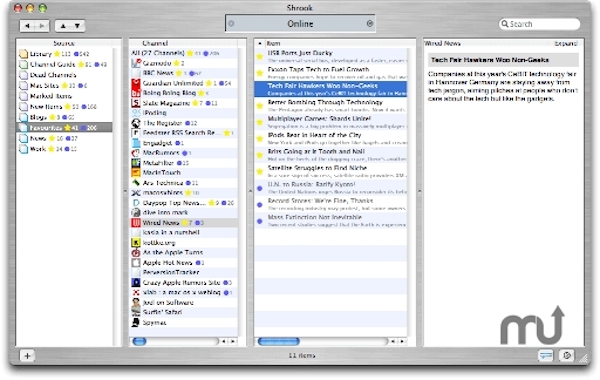Click the Forward navigation arrow in toolbar
600x380 pixels.
pyautogui.click(x=42, y=26)
